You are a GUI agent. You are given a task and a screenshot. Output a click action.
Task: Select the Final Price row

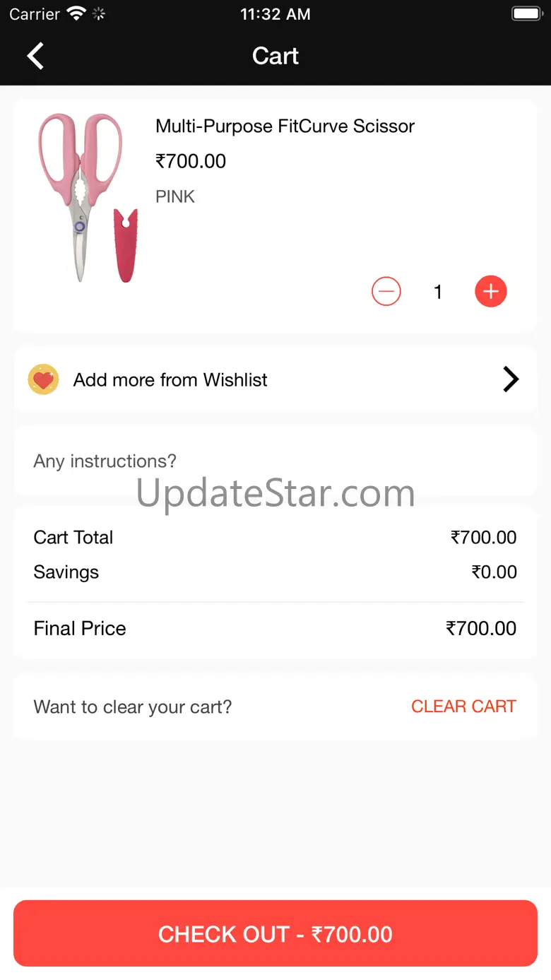pyautogui.click(x=275, y=629)
